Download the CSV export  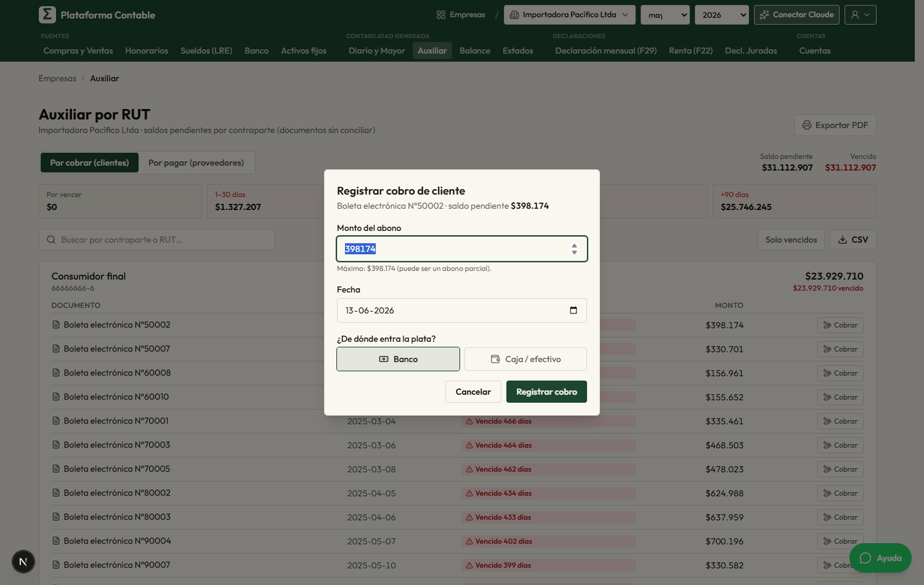tap(853, 240)
